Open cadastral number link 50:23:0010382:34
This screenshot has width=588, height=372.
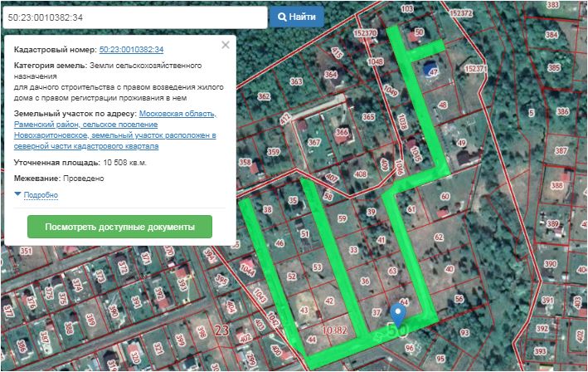click(x=131, y=50)
